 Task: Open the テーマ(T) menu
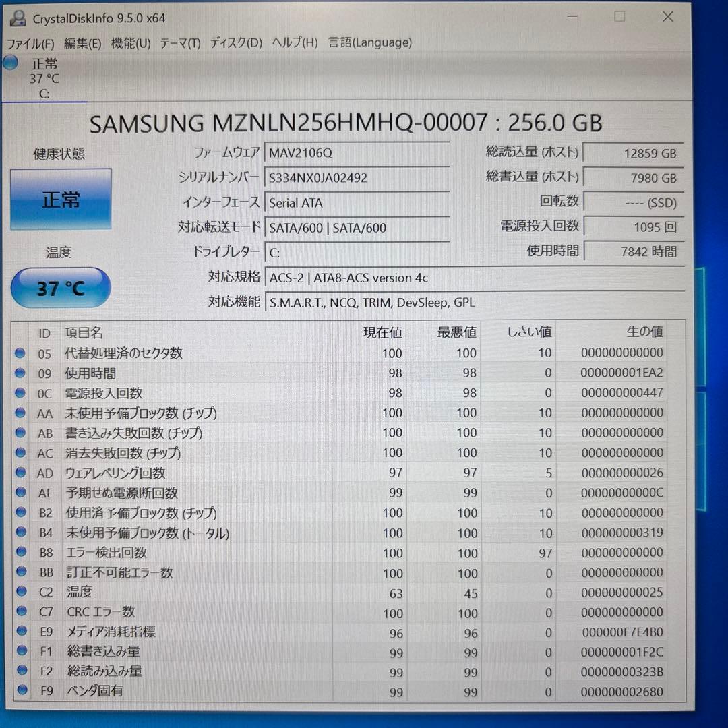click(180, 42)
